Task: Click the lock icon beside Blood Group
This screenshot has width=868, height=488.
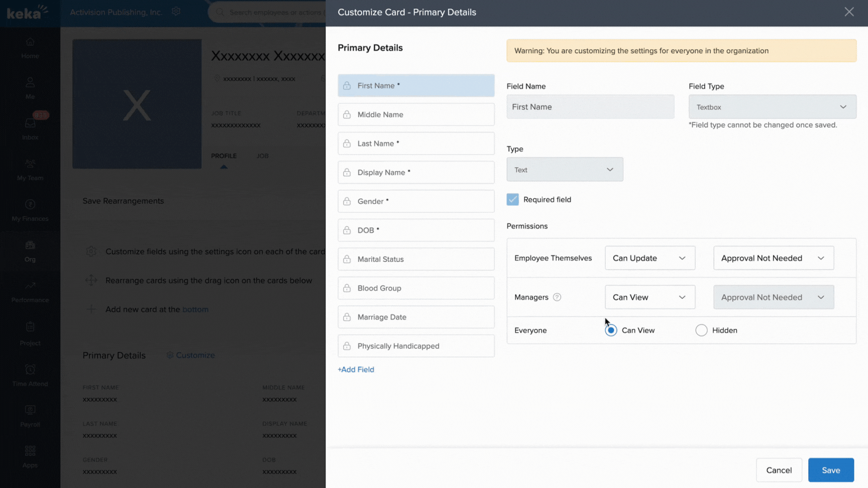Action: coord(347,288)
